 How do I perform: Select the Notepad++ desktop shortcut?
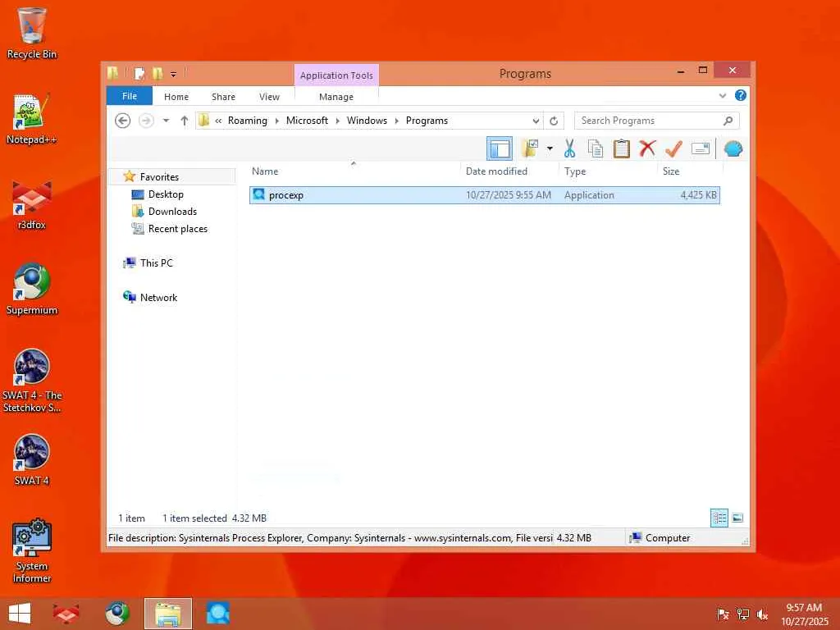[x=32, y=119]
